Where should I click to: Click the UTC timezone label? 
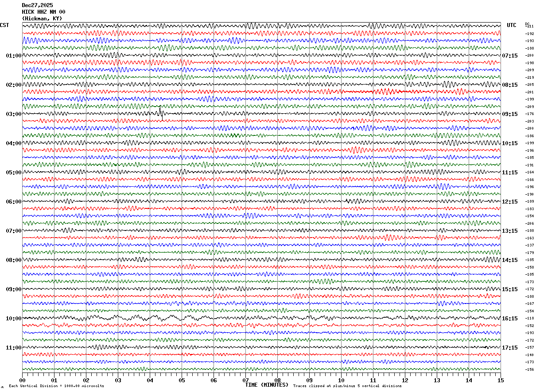click(512, 25)
